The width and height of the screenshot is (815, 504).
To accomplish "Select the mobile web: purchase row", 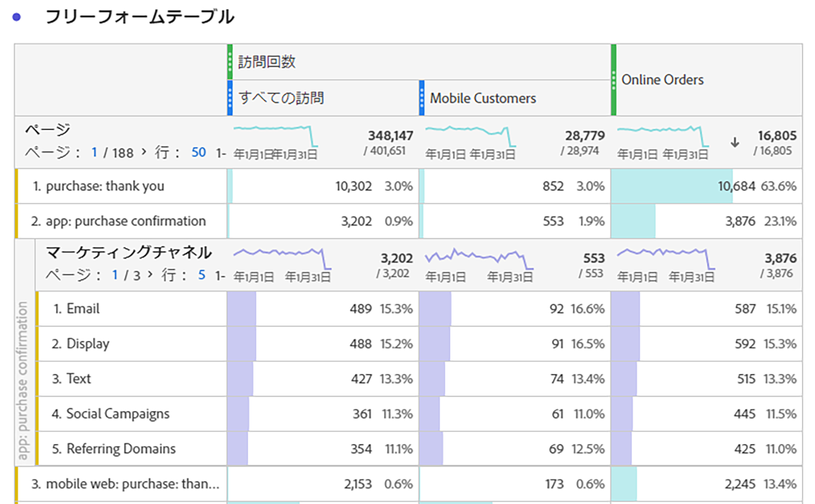I will pos(125,484).
